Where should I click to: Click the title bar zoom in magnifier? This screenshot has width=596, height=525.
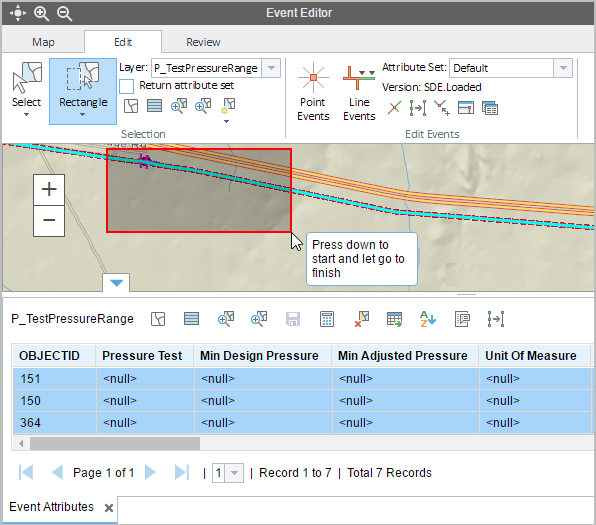coord(41,13)
